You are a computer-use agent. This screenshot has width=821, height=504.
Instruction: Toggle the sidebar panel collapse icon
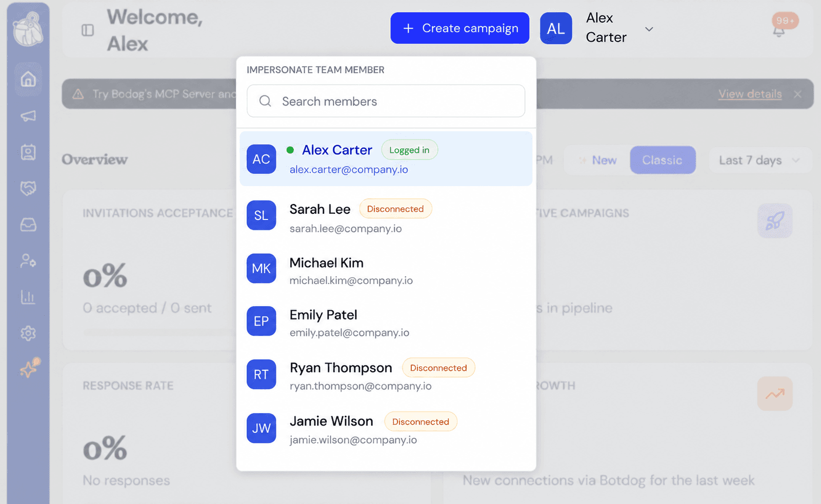click(88, 30)
